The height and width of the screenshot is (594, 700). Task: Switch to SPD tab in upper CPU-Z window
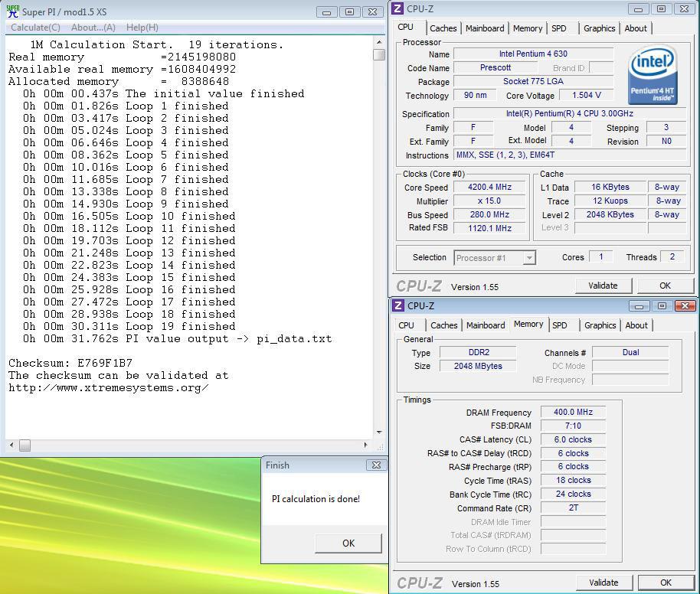[558, 28]
